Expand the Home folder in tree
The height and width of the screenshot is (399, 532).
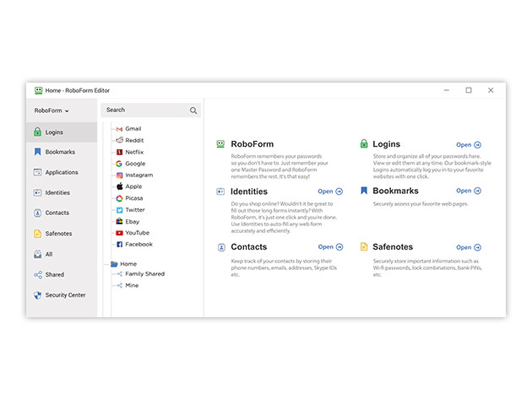tap(128, 264)
